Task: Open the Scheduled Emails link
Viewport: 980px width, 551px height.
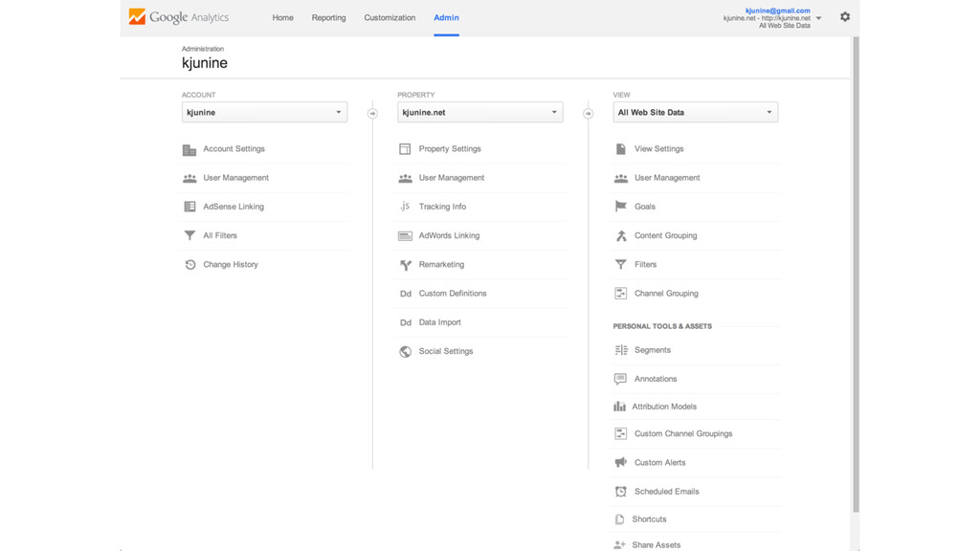Action: point(667,491)
